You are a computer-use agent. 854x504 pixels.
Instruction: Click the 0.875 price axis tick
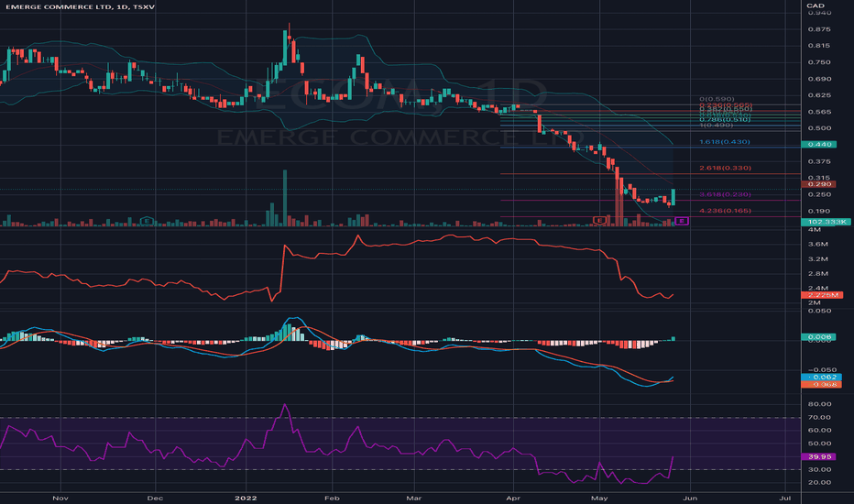[x=820, y=29]
